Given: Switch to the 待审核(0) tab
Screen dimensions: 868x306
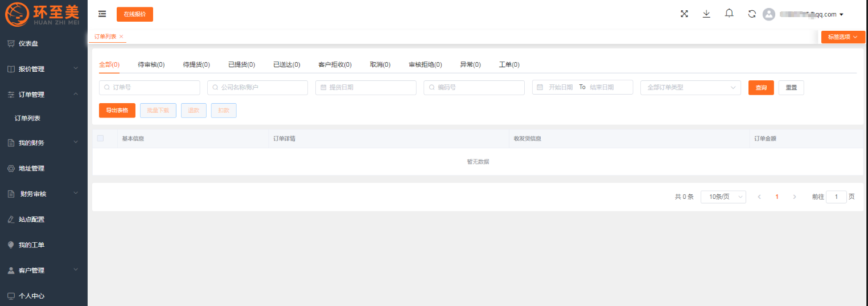Looking at the screenshot, I should [151, 65].
